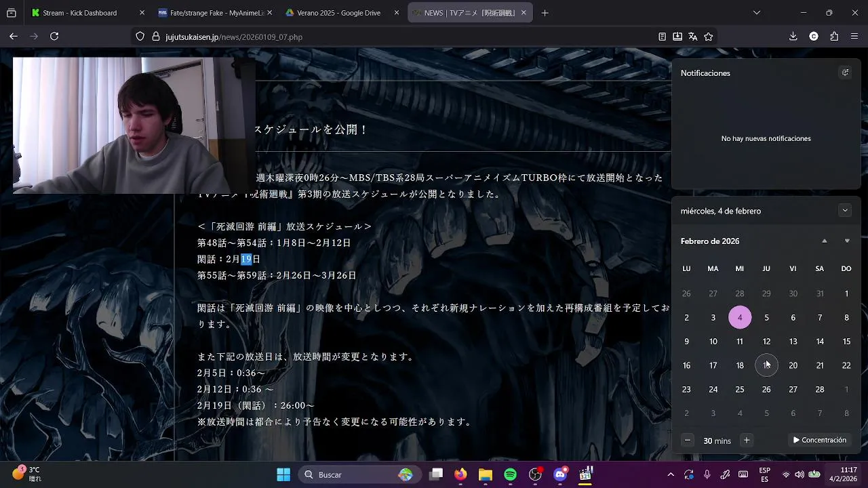Open a new browser tab
This screenshot has height=488, width=868.
pos(545,13)
